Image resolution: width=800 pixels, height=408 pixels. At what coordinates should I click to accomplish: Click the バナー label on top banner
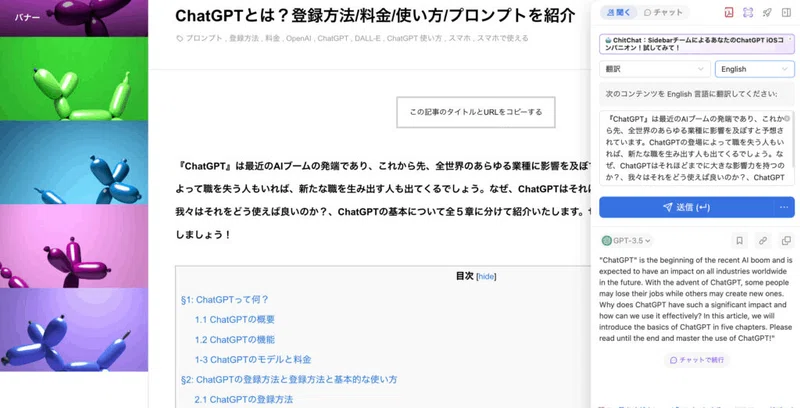(x=27, y=16)
